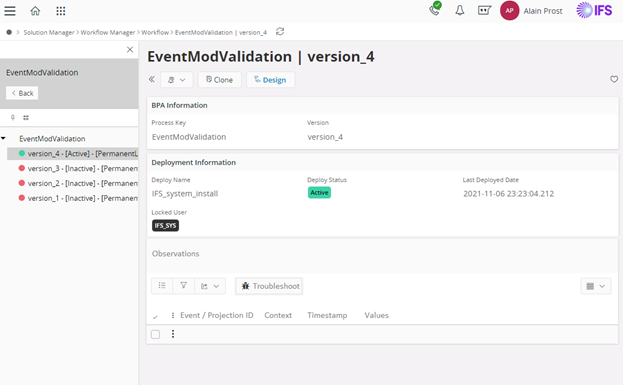Close the left navigator panel
The image size is (623, 385).
130,50
